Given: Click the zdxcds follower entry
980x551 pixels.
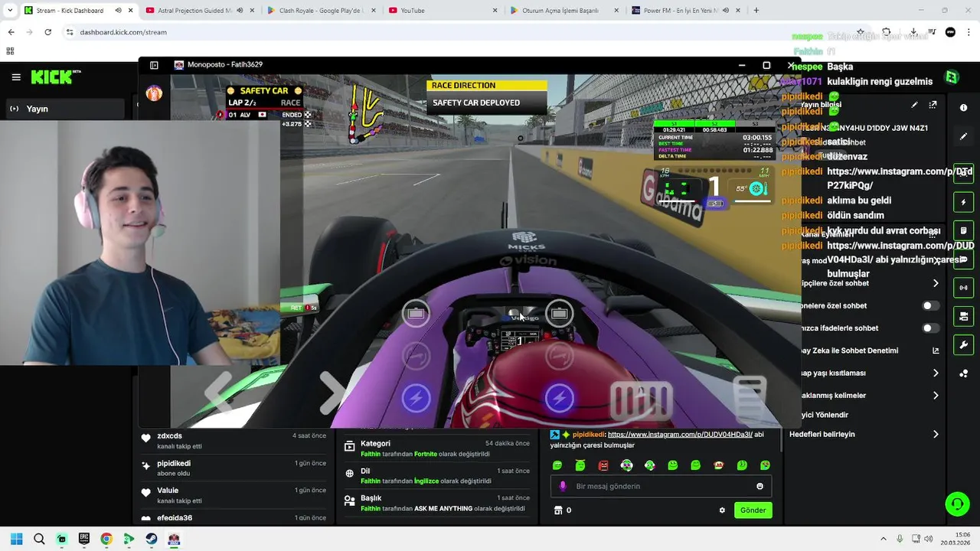Looking at the screenshot, I should point(235,441).
